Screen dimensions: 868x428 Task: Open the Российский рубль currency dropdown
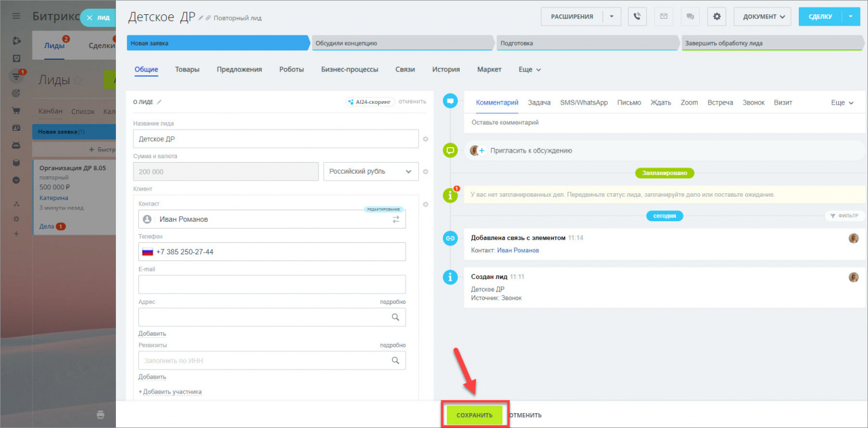(x=370, y=172)
